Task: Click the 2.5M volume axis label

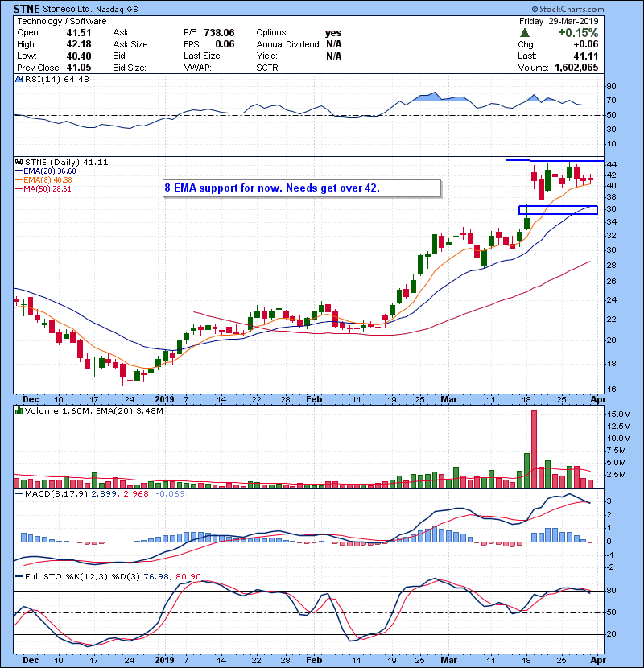Action: tap(617, 475)
